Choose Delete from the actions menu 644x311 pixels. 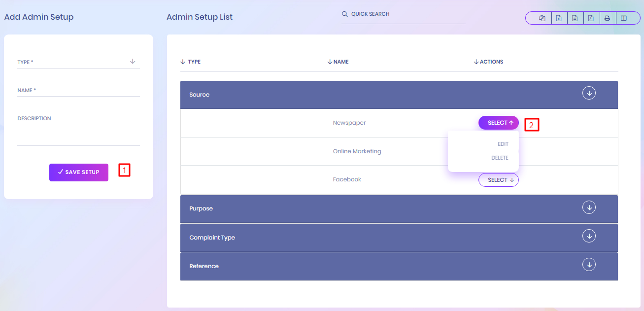pos(500,158)
